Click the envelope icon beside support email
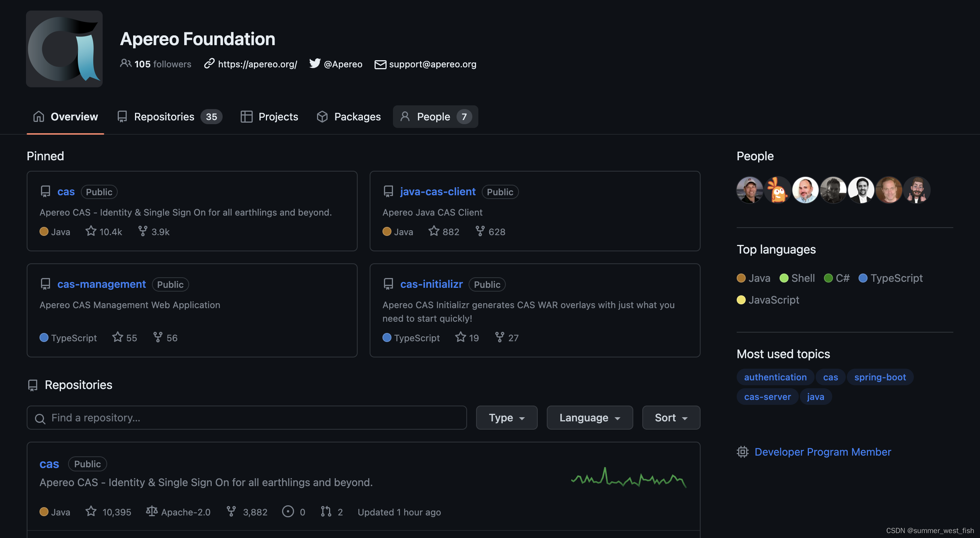Screen dimensions: 980x538 380,64
